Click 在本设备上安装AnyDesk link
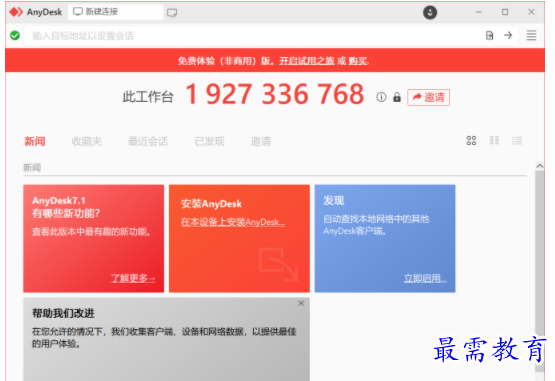Screen dimensions: 555x381 [x=233, y=222]
